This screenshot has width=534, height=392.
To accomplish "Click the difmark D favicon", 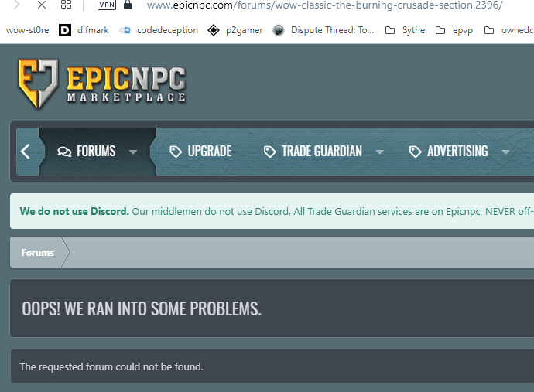I will [x=65, y=30].
